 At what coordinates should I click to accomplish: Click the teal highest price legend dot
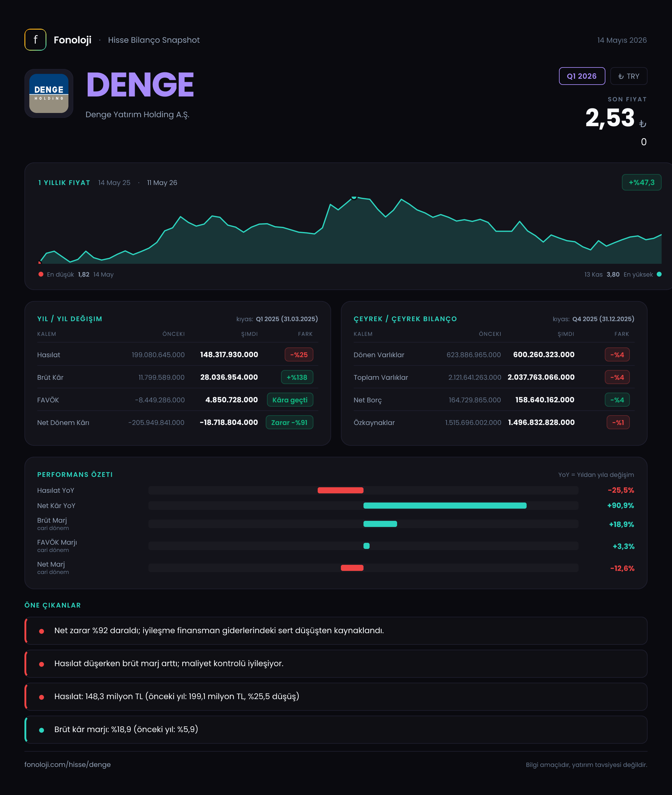pos(659,274)
